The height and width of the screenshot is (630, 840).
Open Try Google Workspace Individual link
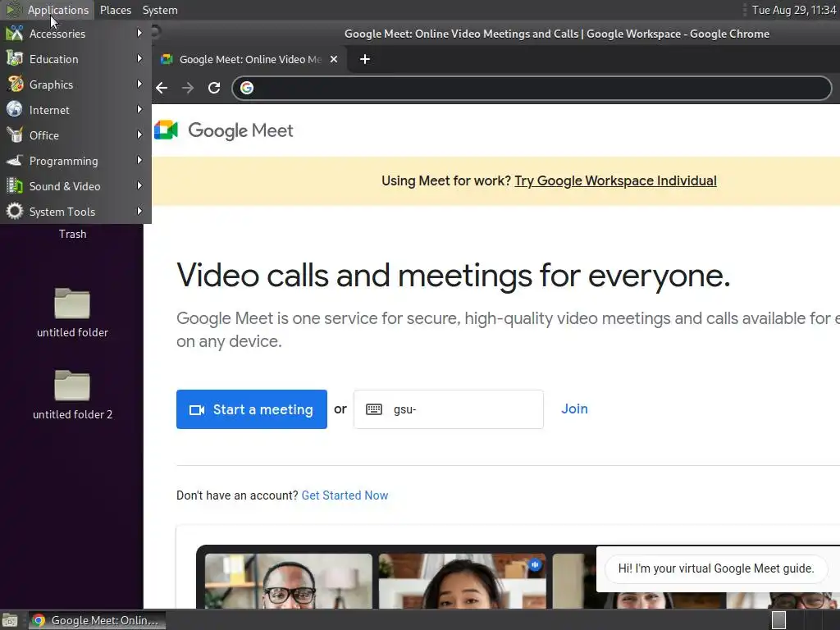point(615,181)
